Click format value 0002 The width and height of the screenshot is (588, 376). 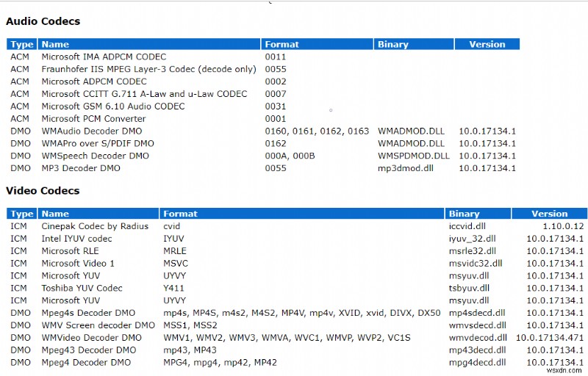click(x=275, y=82)
